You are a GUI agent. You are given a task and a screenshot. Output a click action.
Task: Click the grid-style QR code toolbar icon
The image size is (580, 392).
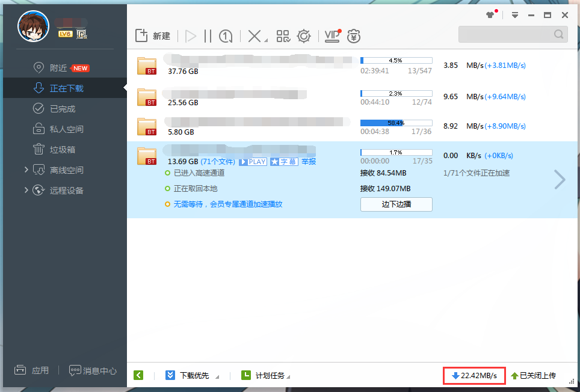pyautogui.click(x=283, y=36)
